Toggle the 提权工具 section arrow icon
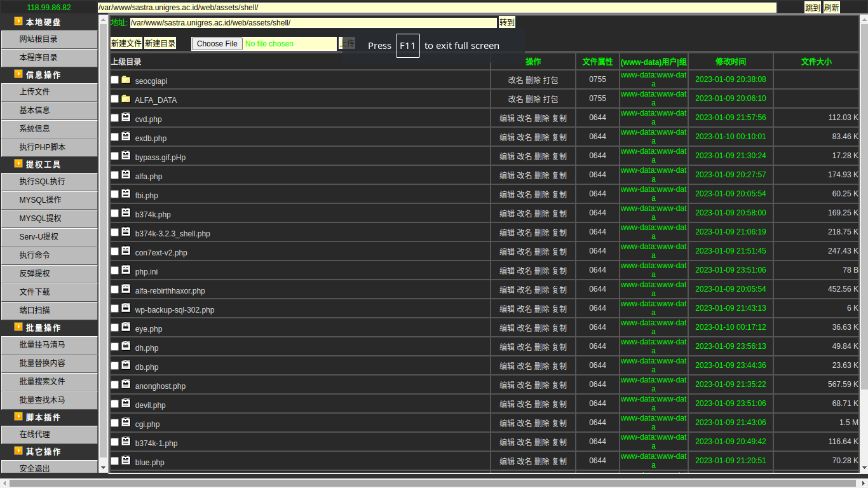The width and height of the screenshot is (868, 488). click(18, 163)
